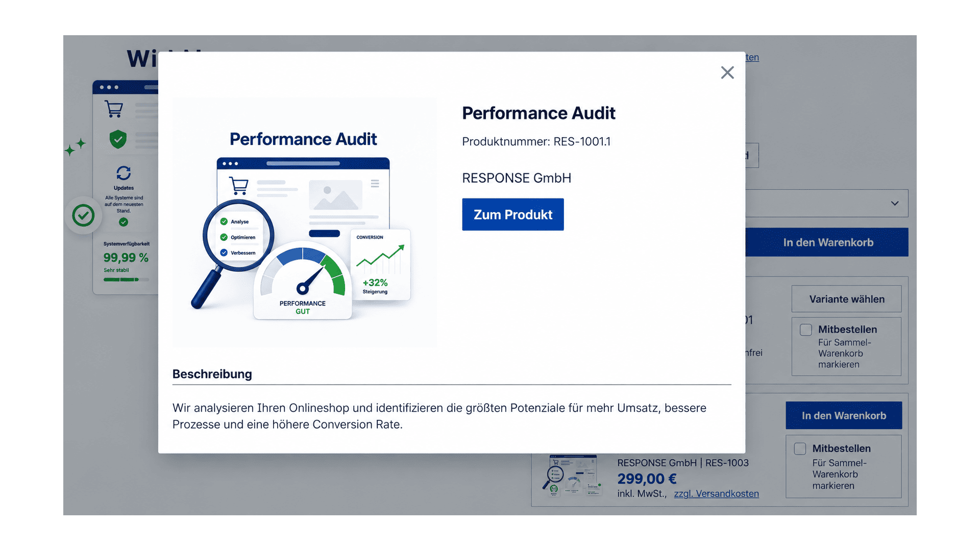The image size is (980, 551).
Task: Click the wide In den Warenkorb button
Action: click(827, 242)
